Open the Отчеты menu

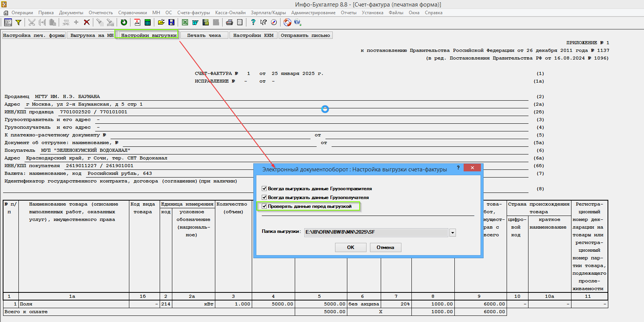click(348, 13)
